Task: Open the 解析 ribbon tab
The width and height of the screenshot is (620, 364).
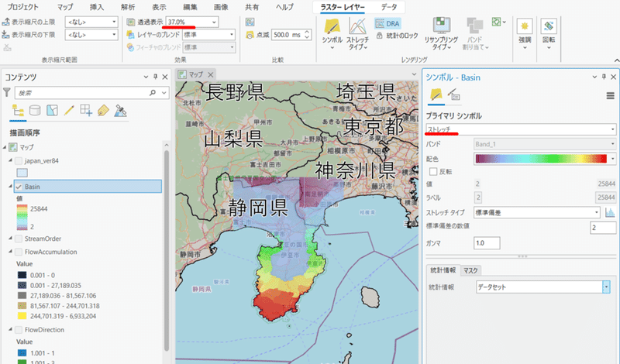Action: click(x=128, y=7)
